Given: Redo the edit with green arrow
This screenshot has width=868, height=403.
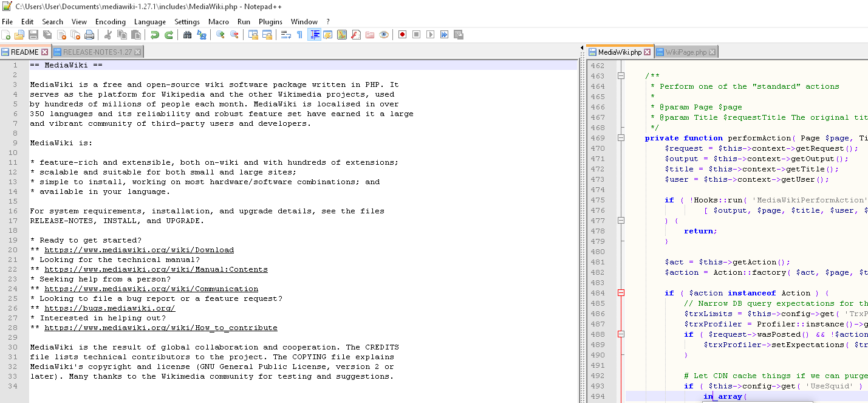Looking at the screenshot, I should tap(169, 35).
